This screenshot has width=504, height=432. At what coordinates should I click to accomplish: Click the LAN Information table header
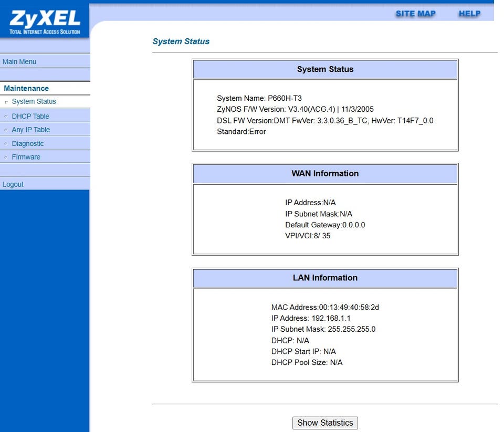pos(325,278)
